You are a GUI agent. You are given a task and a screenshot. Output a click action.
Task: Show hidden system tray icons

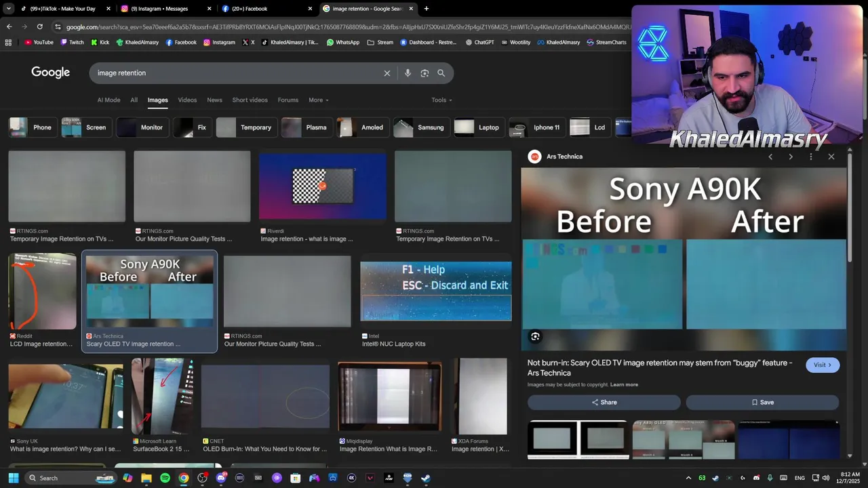(x=688, y=478)
